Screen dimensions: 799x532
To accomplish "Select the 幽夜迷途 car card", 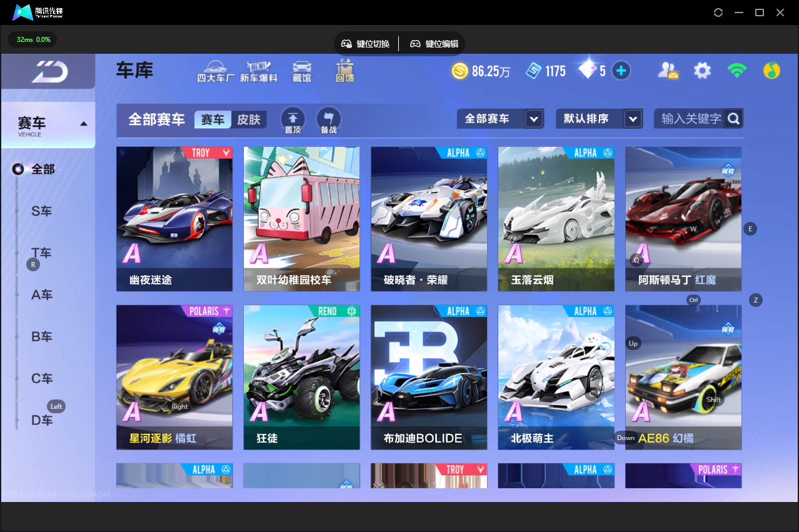I will point(174,219).
